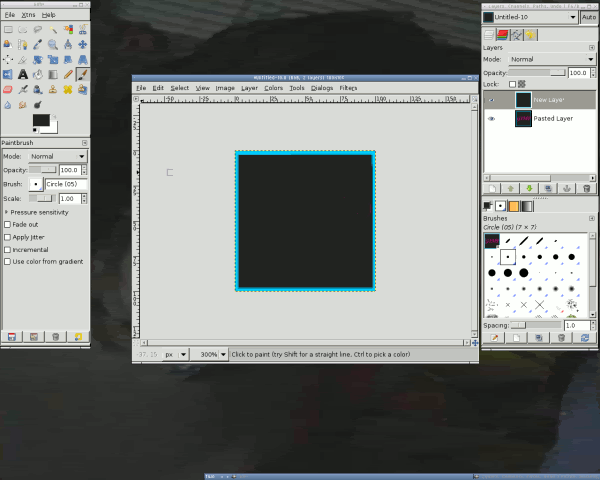600x480 pixels.
Task: Open the Layer menu in image window
Action: point(249,88)
